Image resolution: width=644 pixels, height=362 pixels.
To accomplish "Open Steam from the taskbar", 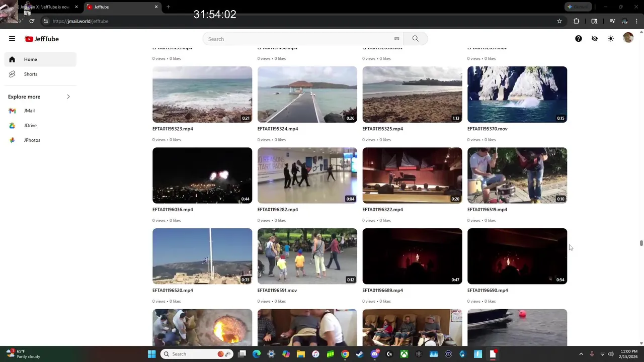I will [360, 354].
